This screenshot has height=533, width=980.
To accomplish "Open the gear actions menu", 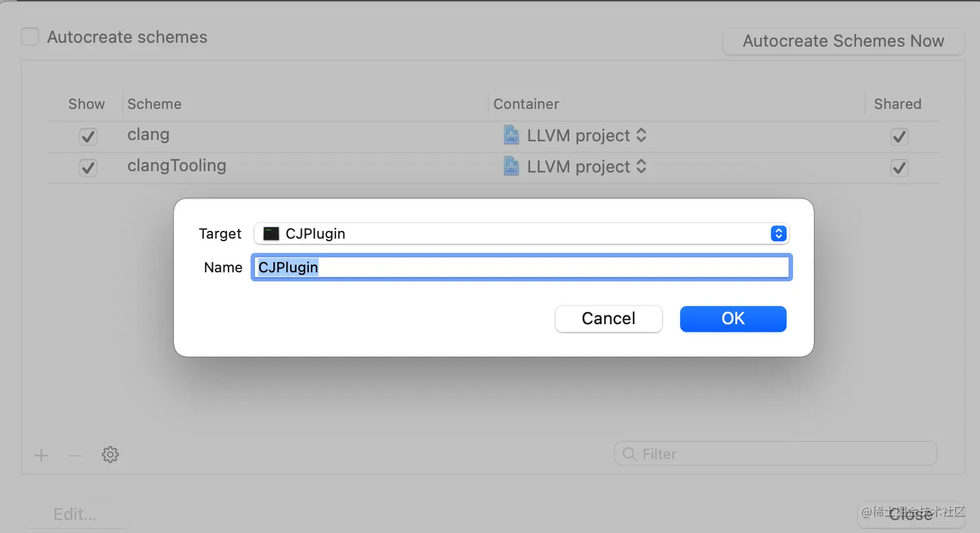I will [x=110, y=455].
